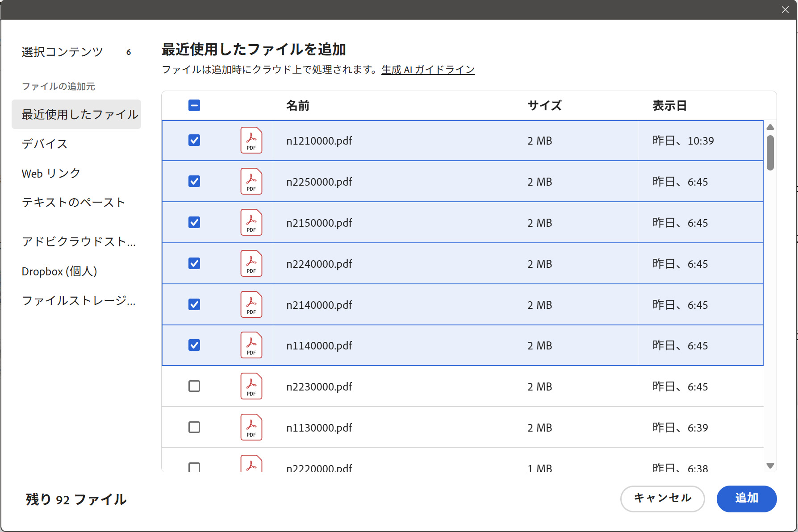Select Dropbox (個人) as file source
This screenshot has height=532, width=798.
(59, 271)
